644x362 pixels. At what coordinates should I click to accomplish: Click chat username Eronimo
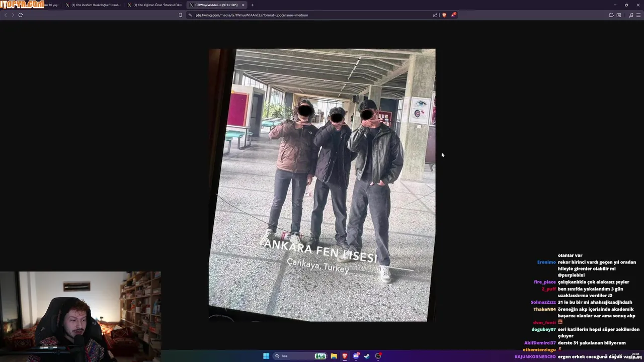546,262
